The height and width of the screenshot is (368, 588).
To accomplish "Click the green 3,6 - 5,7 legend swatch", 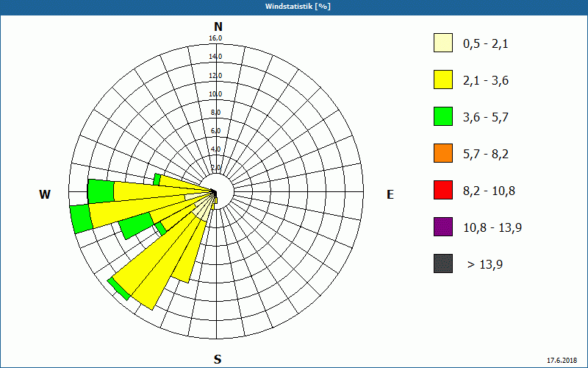I will [x=443, y=116].
